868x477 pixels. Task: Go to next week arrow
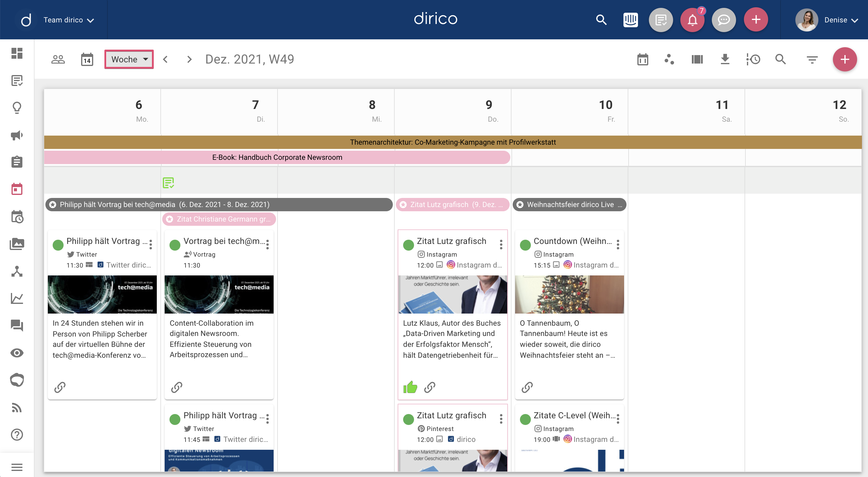click(189, 59)
